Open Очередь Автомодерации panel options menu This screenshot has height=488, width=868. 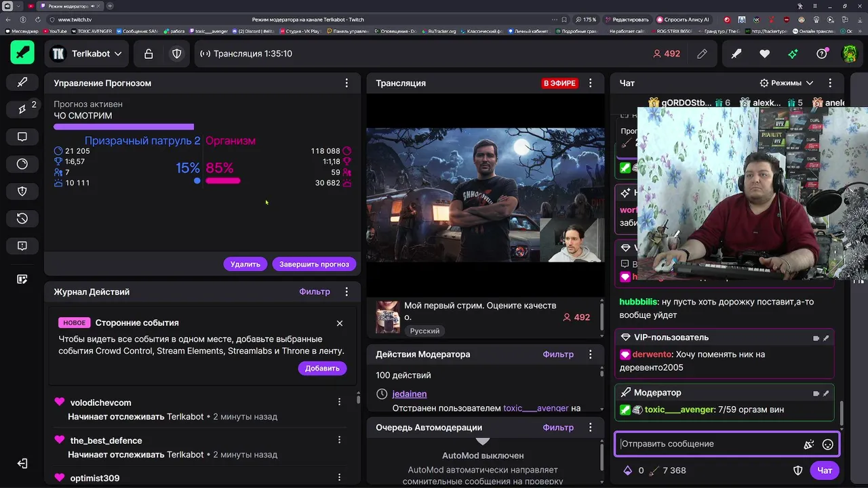pyautogui.click(x=591, y=427)
